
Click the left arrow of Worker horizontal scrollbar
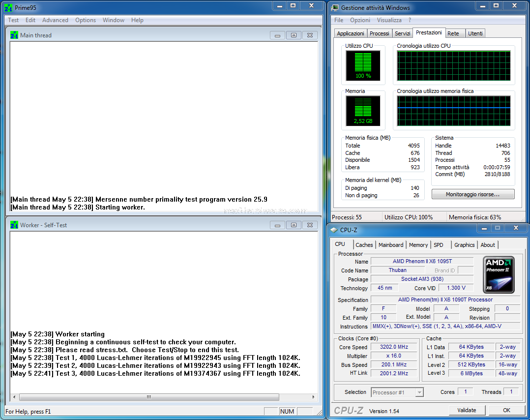tap(14, 397)
